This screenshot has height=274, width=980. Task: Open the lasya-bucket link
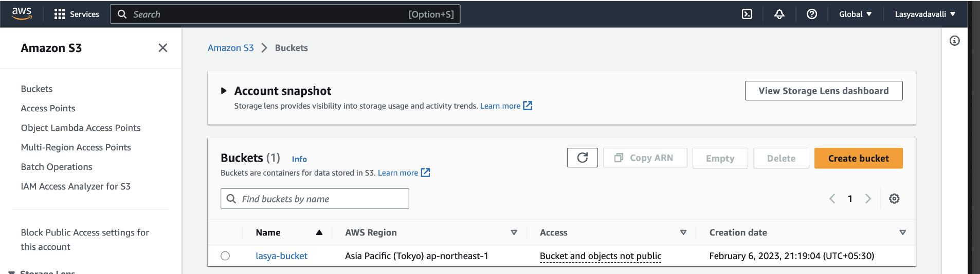click(281, 256)
